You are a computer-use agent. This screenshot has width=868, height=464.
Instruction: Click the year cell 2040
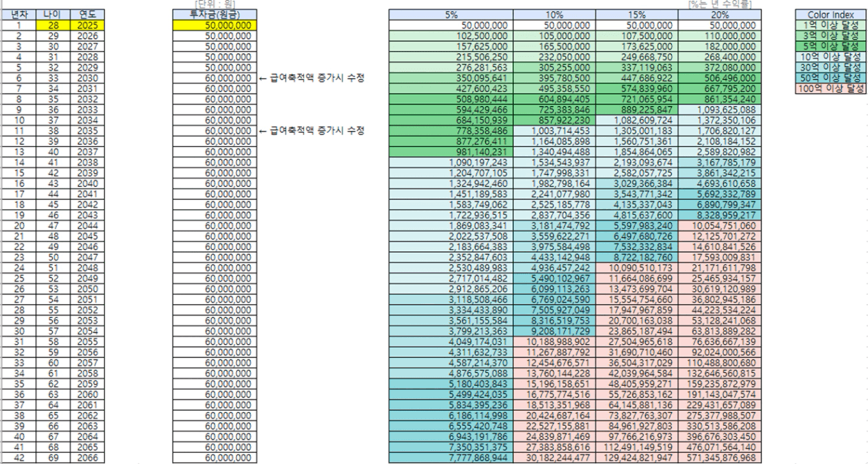[x=87, y=182]
